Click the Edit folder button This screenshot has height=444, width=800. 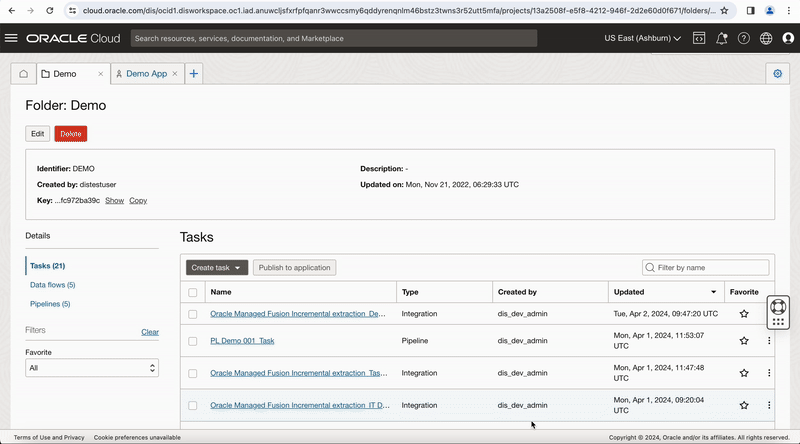(38, 134)
